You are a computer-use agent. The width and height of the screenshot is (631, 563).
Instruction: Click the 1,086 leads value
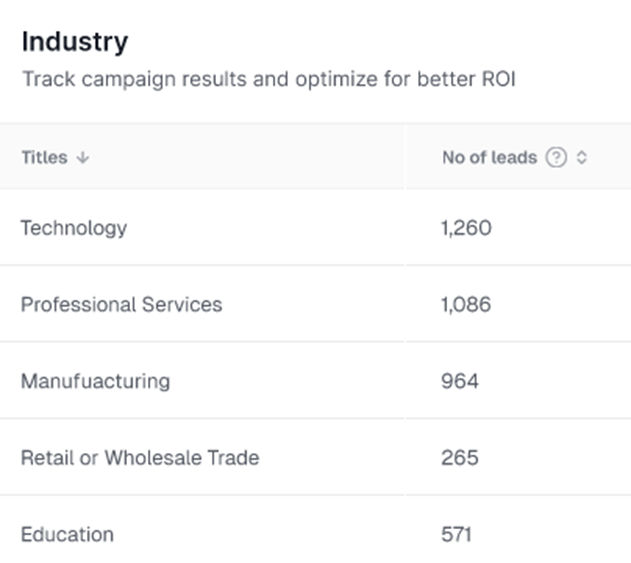pos(466,304)
